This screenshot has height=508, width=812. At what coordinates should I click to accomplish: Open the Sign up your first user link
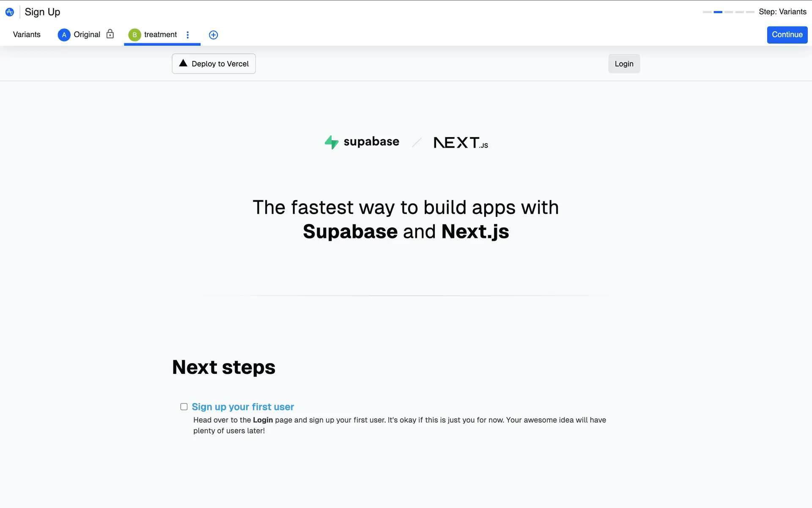[x=243, y=407]
